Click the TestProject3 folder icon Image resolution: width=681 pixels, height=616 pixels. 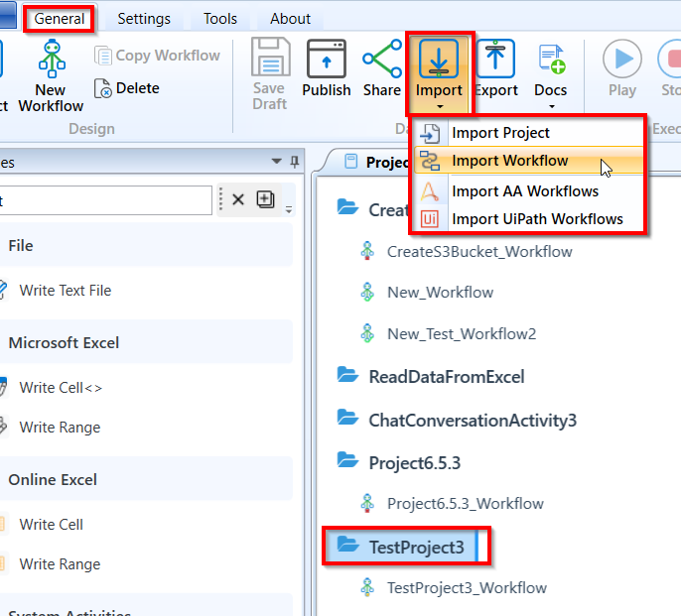347,544
